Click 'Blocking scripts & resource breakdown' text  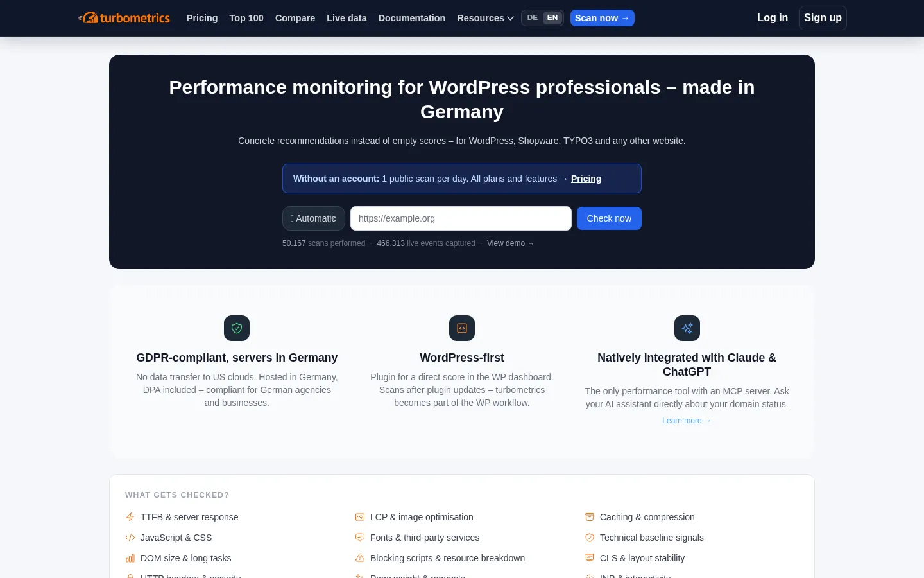pyautogui.click(x=447, y=558)
